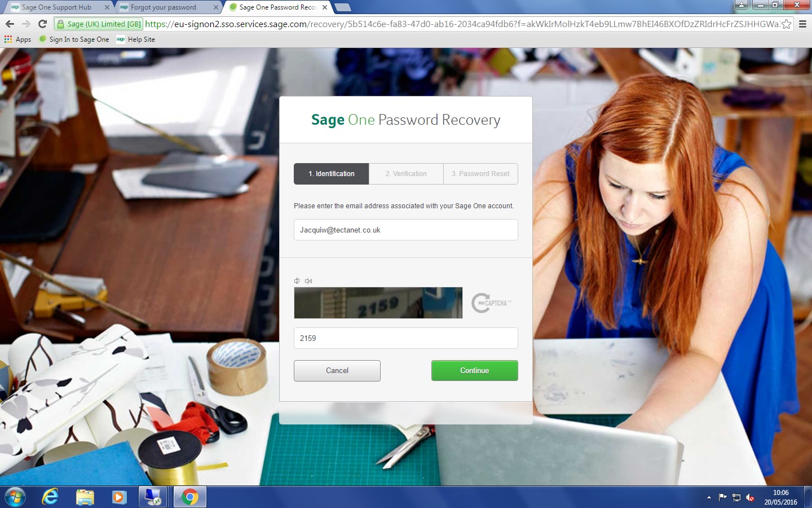812x508 pixels.
Task: Launch Internet Explorer from the taskbar
Action: (50, 497)
